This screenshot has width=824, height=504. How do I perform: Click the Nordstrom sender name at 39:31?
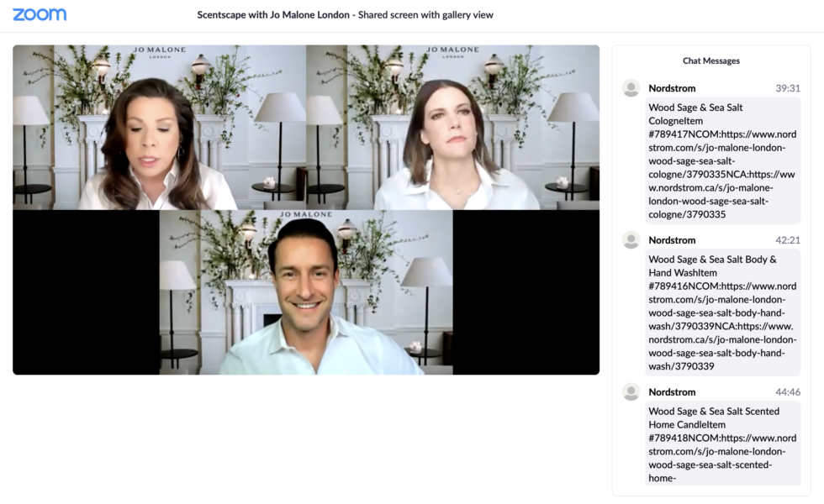pyautogui.click(x=672, y=88)
